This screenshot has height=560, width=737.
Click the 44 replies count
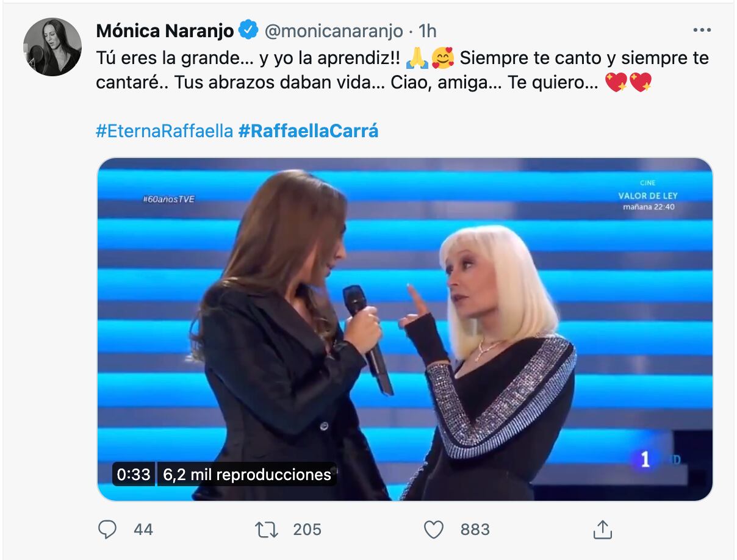tap(143, 529)
